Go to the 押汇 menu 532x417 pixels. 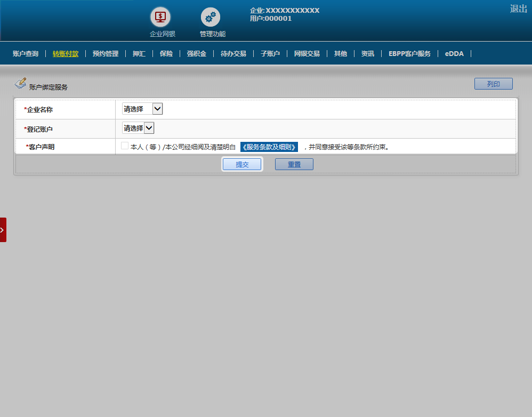coord(139,54)
